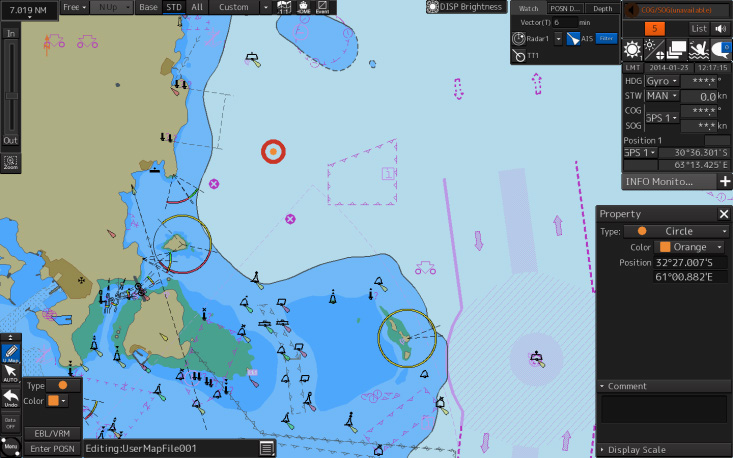733x458 pixels.
Task: Click the sun day/night mode icon
Action: 632,50
